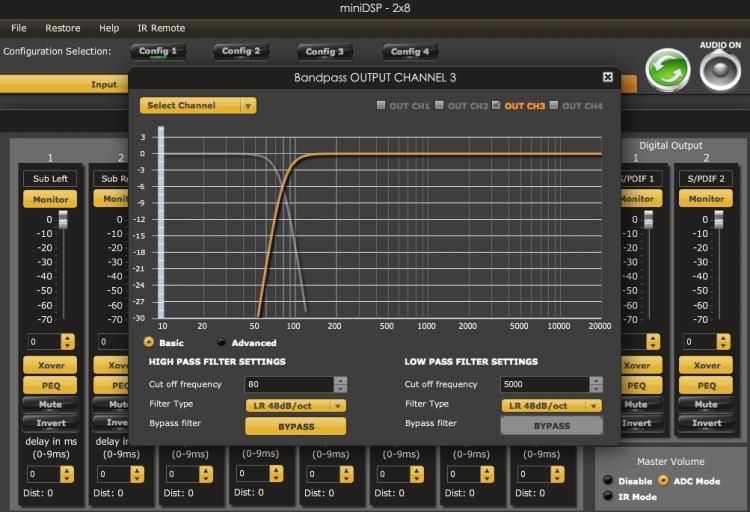Image resolution: width=750 pixels, height=512 pixels.
Task: Select the IR Mode radio button
Action: 608,495
